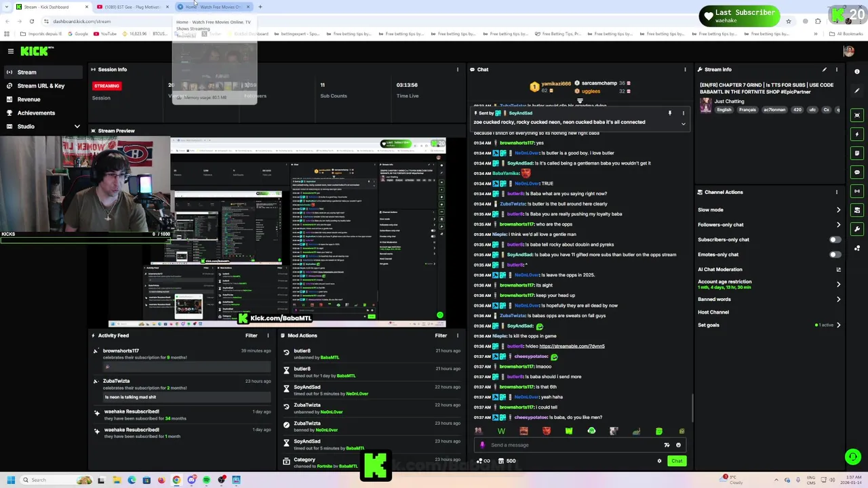Click the broadcast signal icon in right sidebar
The height and width of the screenshot is (488, 868).
pyautogui.click(x=857, y=191)
